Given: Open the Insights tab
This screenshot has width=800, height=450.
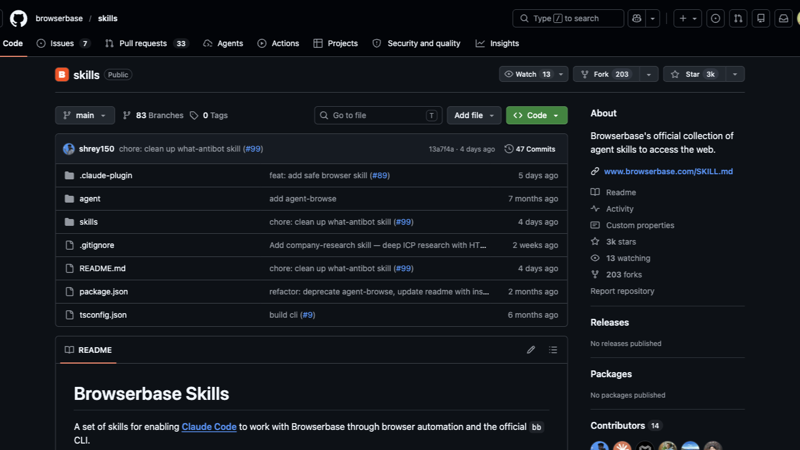Looking at the screenshot, I should click(497, 43).
